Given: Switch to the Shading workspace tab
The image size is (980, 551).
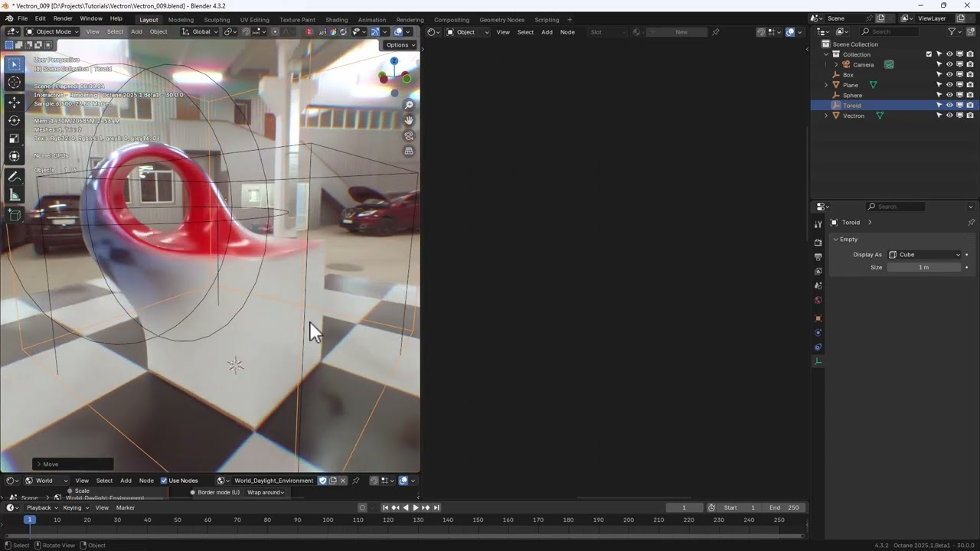Looking at the screenshot, I should click(x=336, y=20).
